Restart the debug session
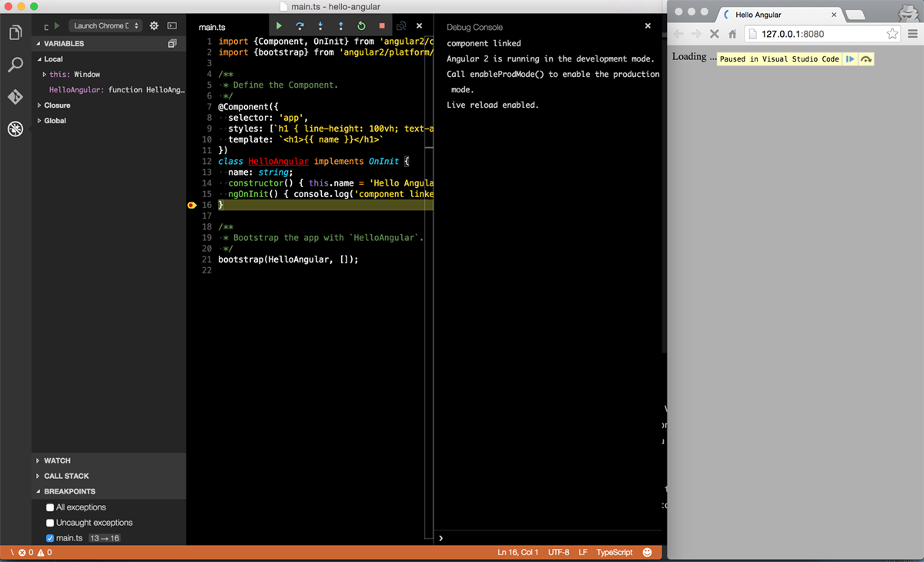This screenshot has height=562, width=924. pyautogui.click(x=361, y=25)
